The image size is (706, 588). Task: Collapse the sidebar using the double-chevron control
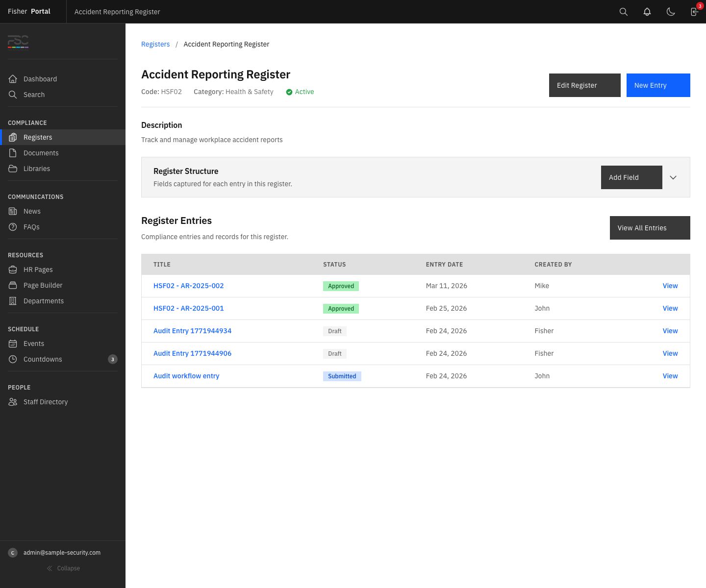[63, 568]
